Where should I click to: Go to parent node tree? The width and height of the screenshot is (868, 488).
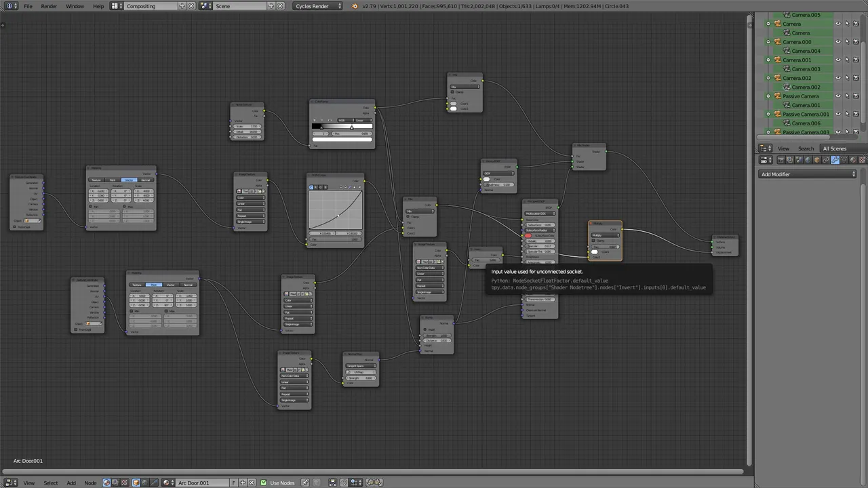[x=316, y=483]
